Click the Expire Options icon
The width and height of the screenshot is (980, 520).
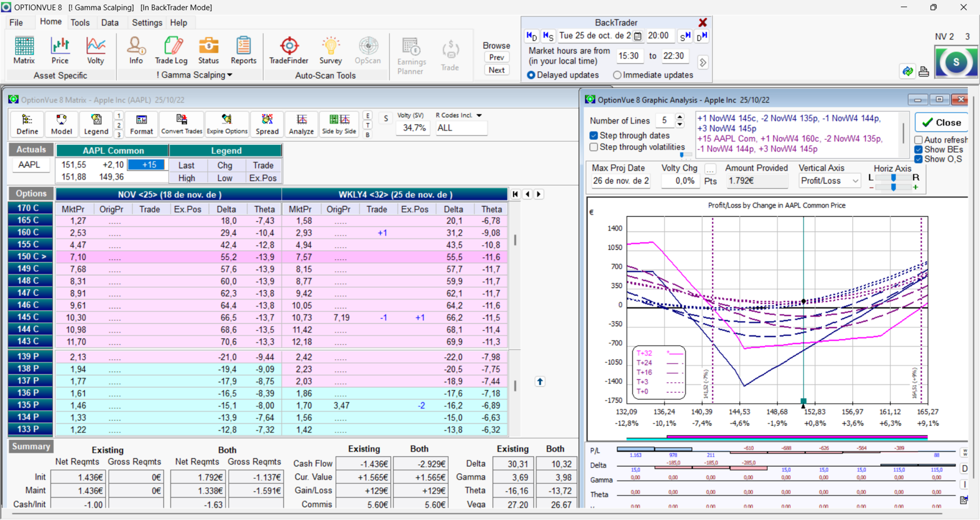(227, 124)
